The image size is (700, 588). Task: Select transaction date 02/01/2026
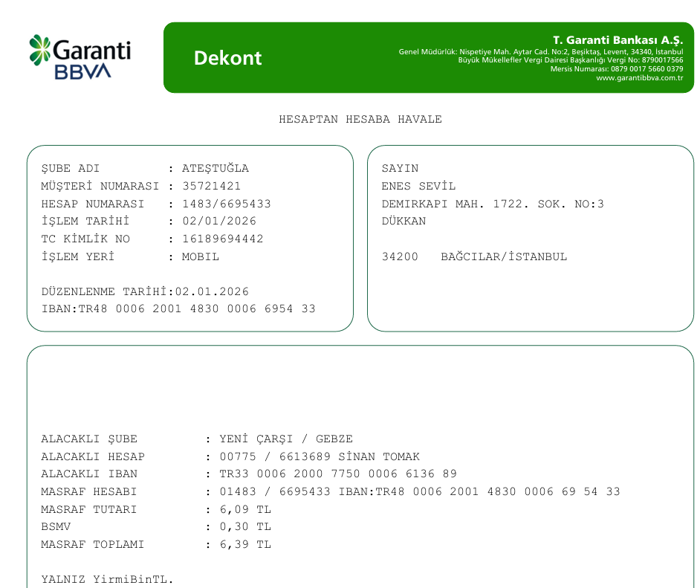click(x=219, y=221)
